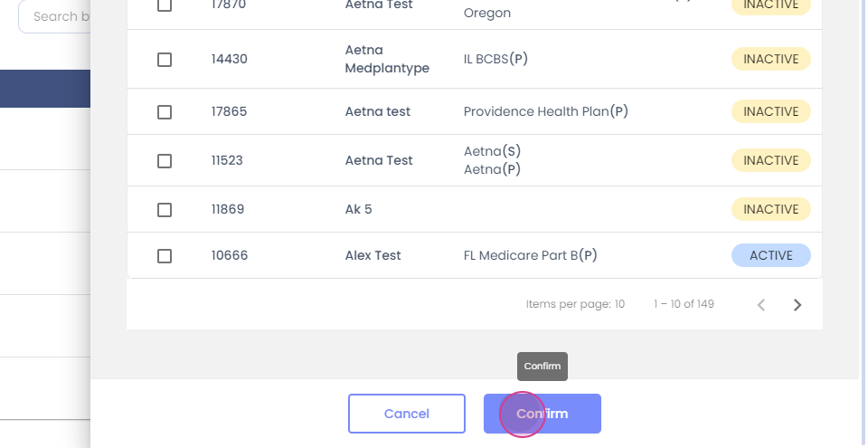Click INACTIVE badge on Aetna Medplantype row
Viewport: 868px width, 448px height.
point(770,60)
